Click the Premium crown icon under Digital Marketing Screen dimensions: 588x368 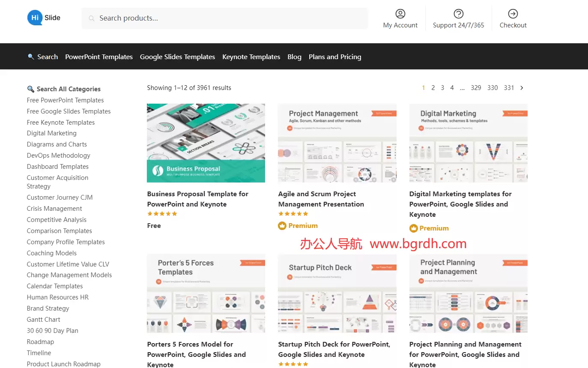coord(413,228)
